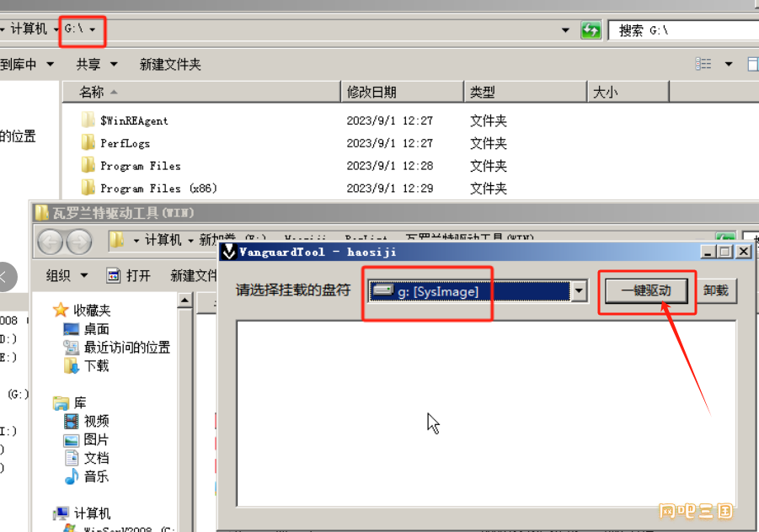This screenshot has height=532, width=759.
Task: Expand the arrow after 计算机 in G:\ window
Action: pos(56,29)
